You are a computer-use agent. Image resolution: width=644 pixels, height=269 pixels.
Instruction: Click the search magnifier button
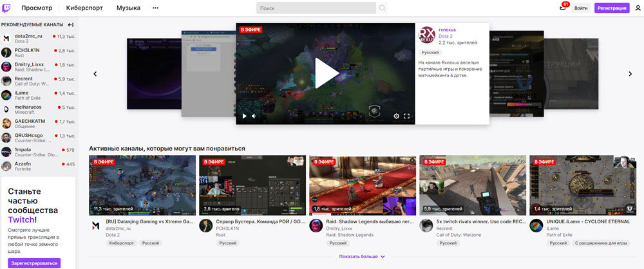click(x=382, y=8)
